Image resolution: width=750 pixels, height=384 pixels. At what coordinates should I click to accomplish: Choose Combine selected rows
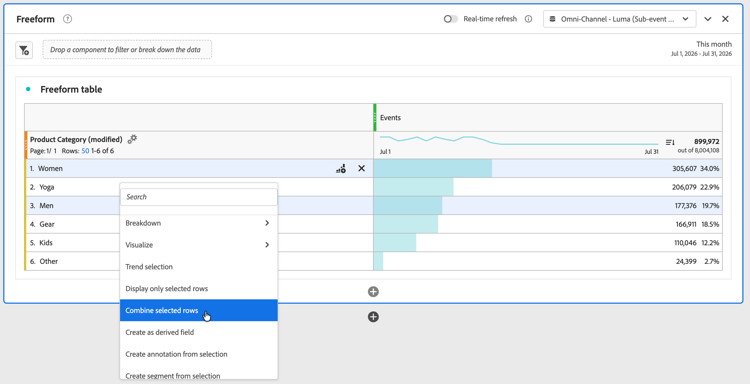[x=199, y=310]
